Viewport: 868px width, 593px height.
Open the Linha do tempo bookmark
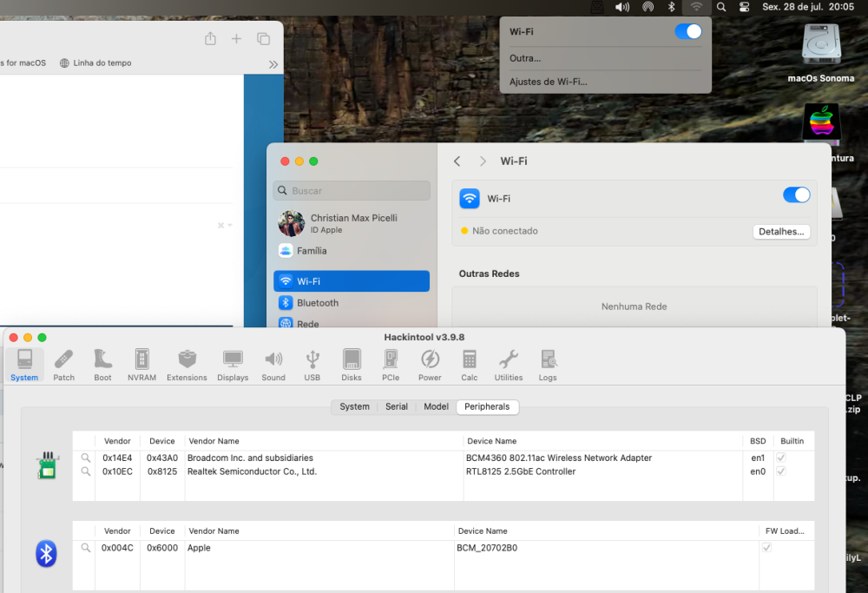95,63
